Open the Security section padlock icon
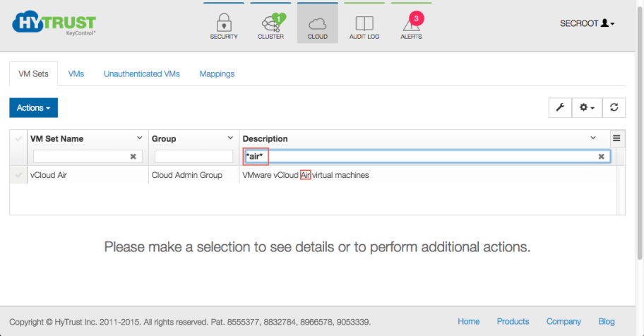Screen dimensions: 644x336 click(x=224, y=23)
